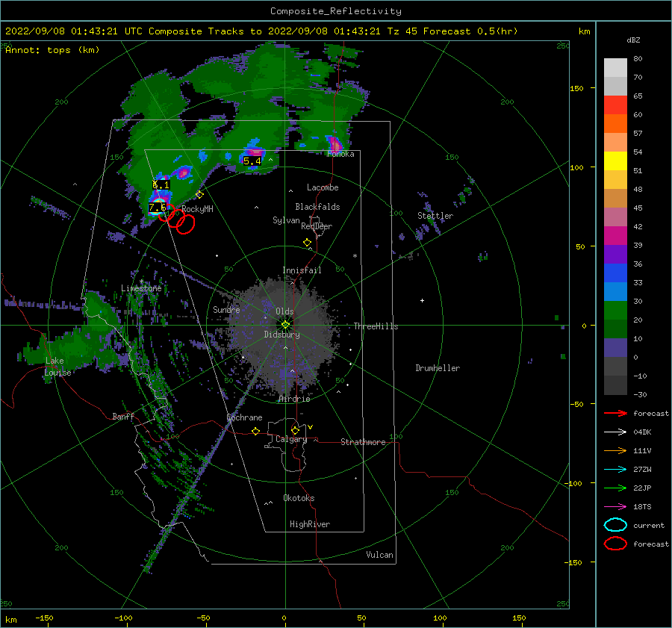Screen dimensions: 672x628
Task: Click the Blackfalds city label
Action: [317, 207]
